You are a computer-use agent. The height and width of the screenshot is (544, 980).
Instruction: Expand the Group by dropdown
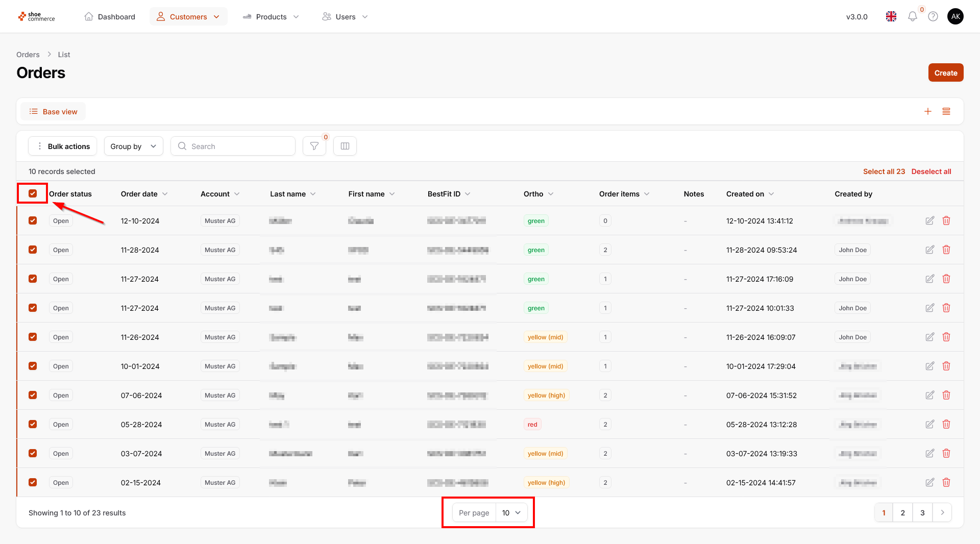point(133,146)
